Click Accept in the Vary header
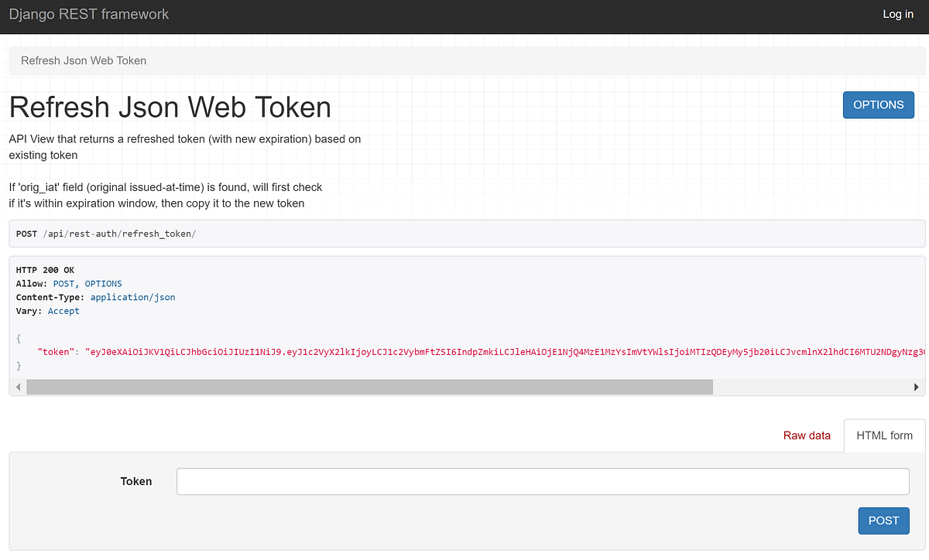The width and height of the screenshot is (929, 560). (x=63, y=310)
